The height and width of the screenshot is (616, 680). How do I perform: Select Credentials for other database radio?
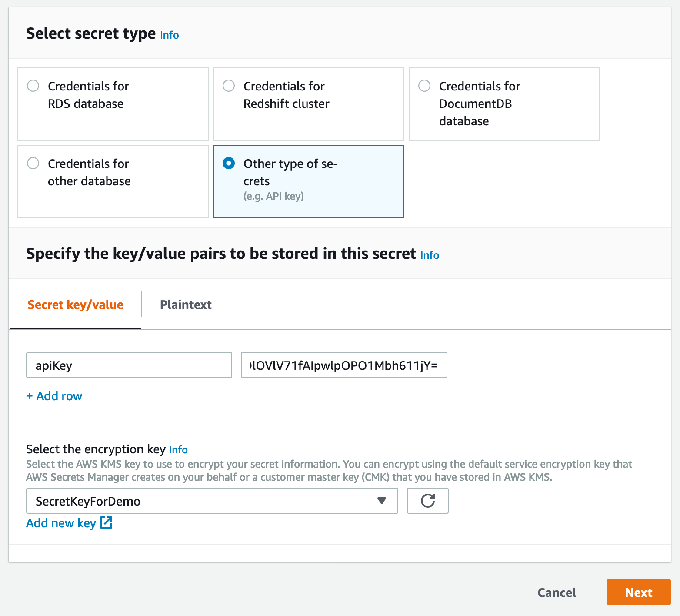pos(33,163)
